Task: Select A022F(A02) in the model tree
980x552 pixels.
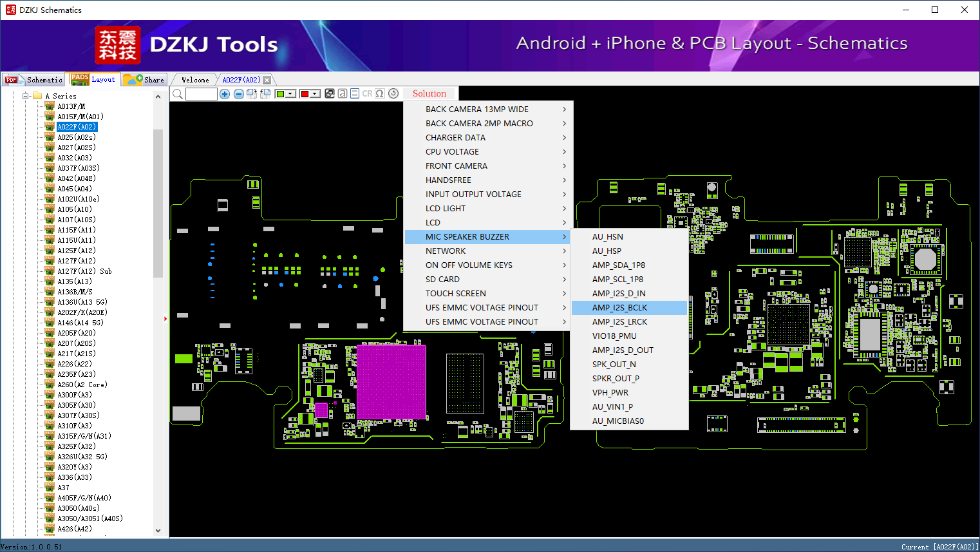Action: click(77, 127)
